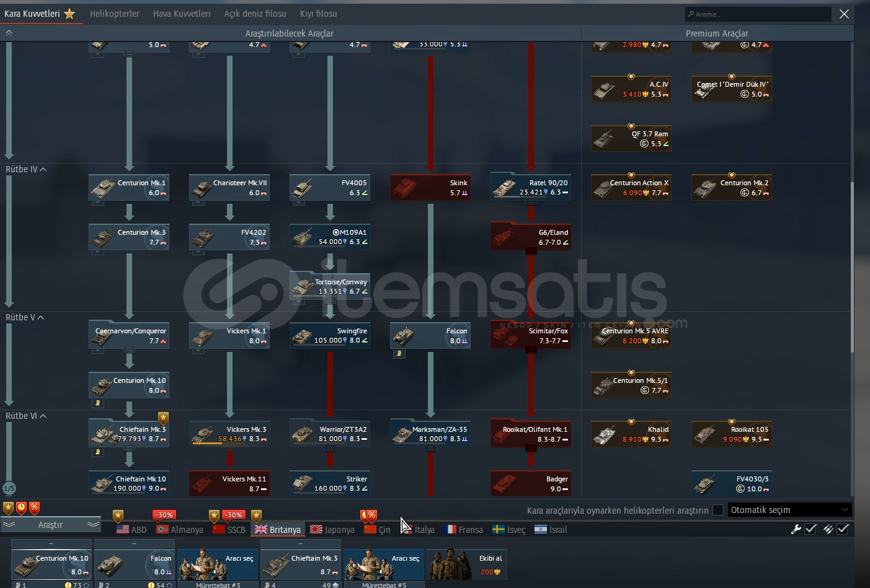This screenshot has height=588, width=870.
Task: Select Çin nation tab
Action: 377,530
